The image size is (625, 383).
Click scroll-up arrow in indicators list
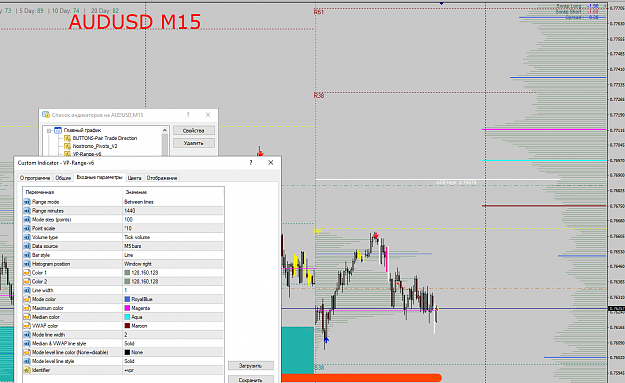165,130
